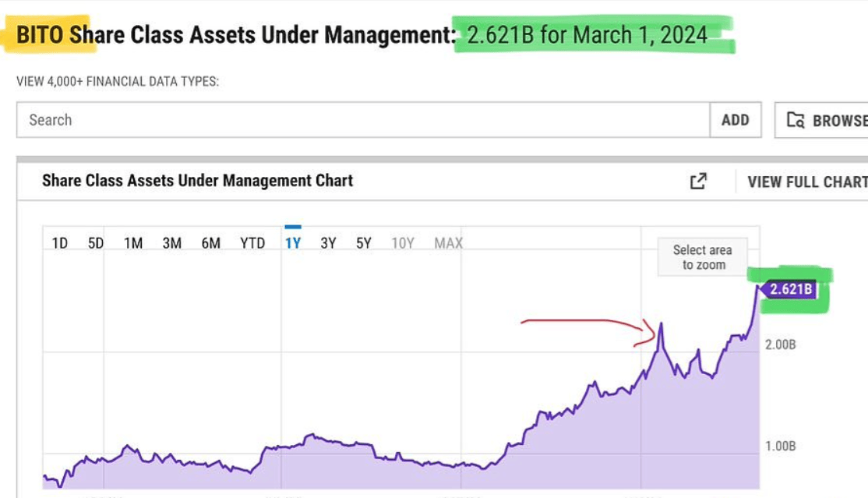
Task: Select the active 1Y range tab
Action: [293, 243]
